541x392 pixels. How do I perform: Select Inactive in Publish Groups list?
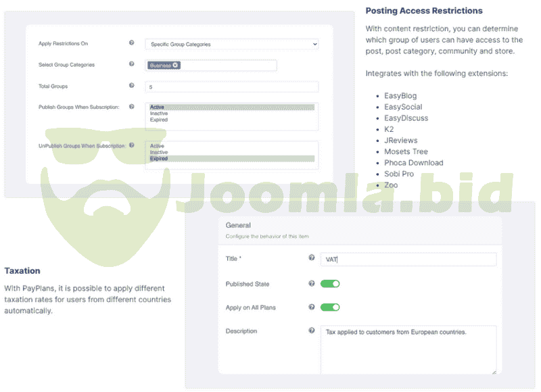(x=159, y=114)
